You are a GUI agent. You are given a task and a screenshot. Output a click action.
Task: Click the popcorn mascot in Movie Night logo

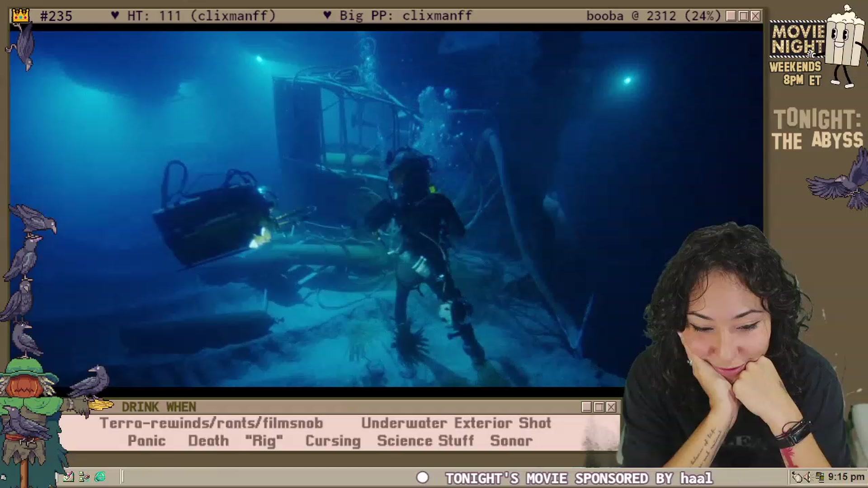pos(844,45)
